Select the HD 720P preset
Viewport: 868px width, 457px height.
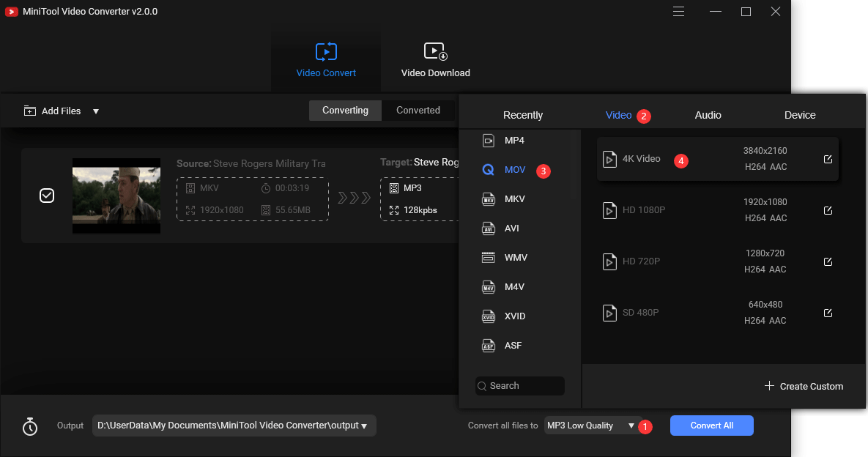[717, 261]
